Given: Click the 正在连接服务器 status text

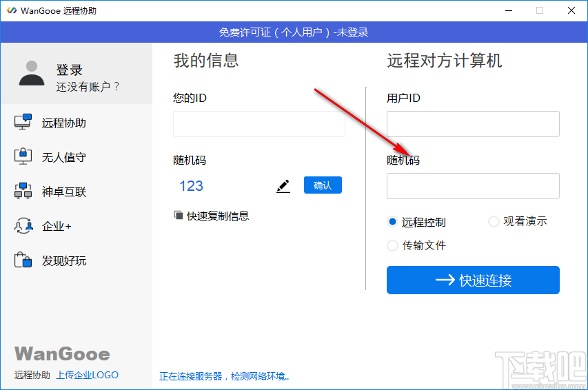Looking at the screenshot, I should pyautogui.click(x=224, y=376).
